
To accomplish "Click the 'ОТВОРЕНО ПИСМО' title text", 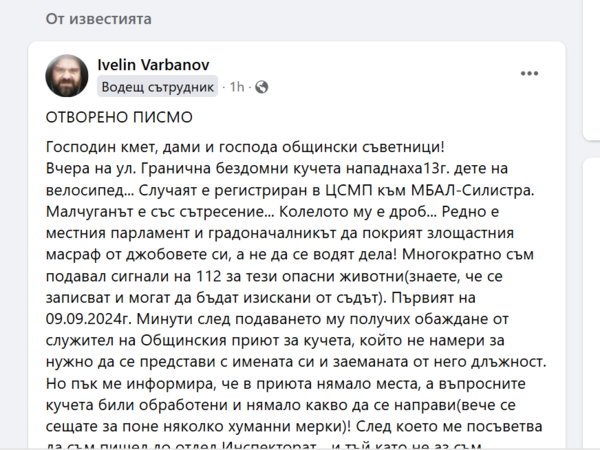I will [x=119, y=117].
